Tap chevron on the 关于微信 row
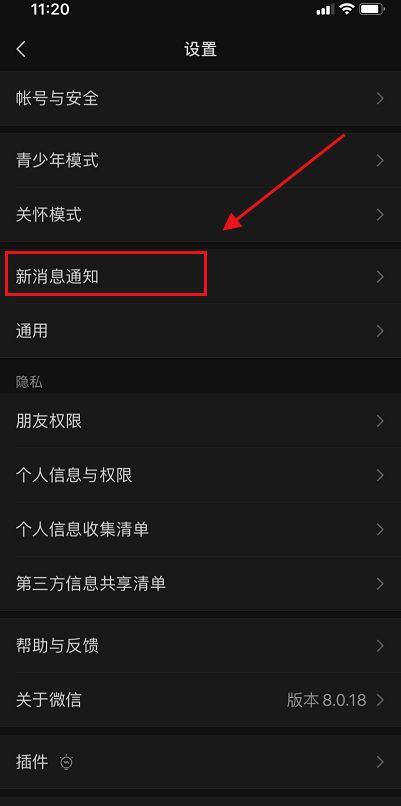 click(380, 700)
